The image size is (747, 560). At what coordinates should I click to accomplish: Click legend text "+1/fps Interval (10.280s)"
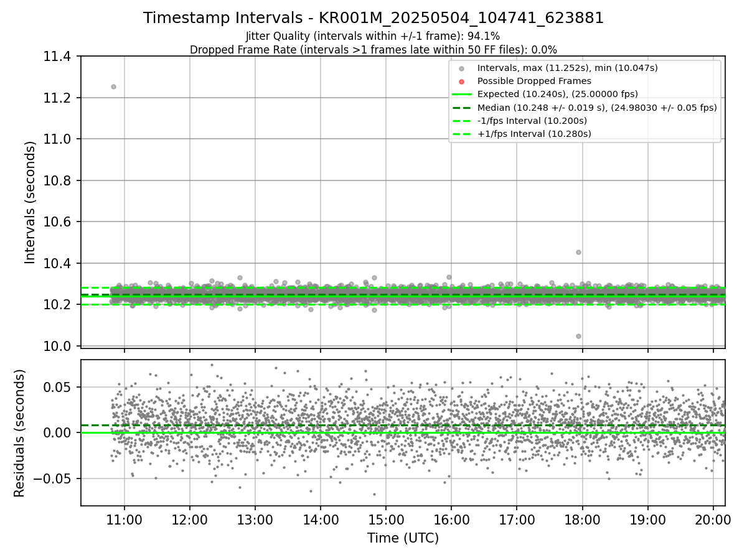(x=534, y=134)
